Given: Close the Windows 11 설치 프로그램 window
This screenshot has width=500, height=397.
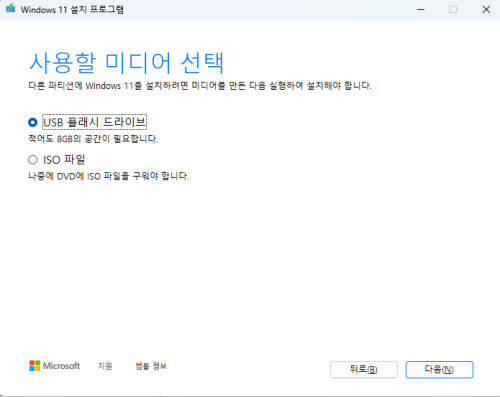Looking at the screenshot, I should [486, 9].
